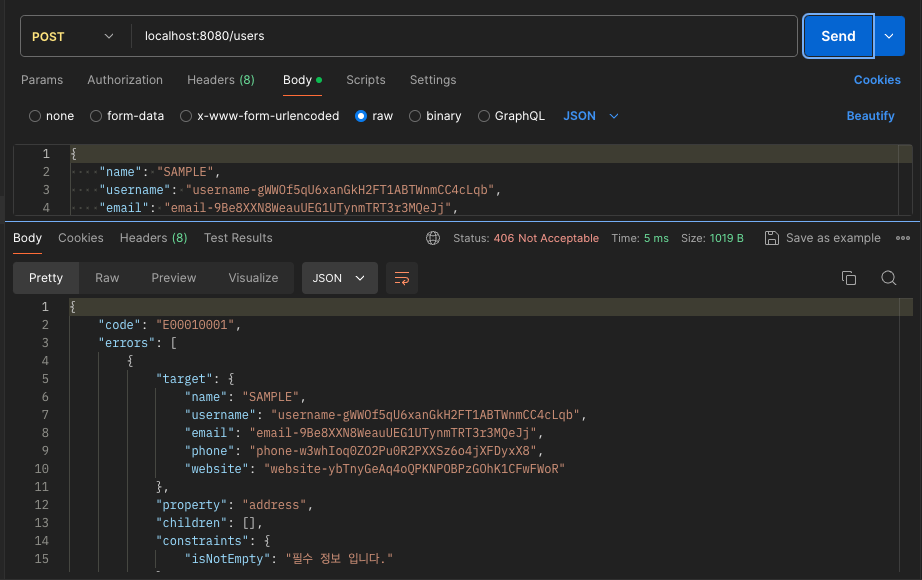View the Test Results tab

(x=238, y=238)
